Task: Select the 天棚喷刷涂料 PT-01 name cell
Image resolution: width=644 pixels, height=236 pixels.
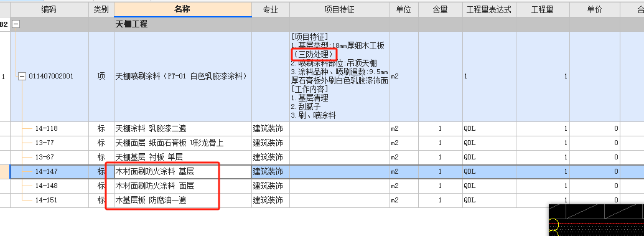Action: [x=183, y=77]
